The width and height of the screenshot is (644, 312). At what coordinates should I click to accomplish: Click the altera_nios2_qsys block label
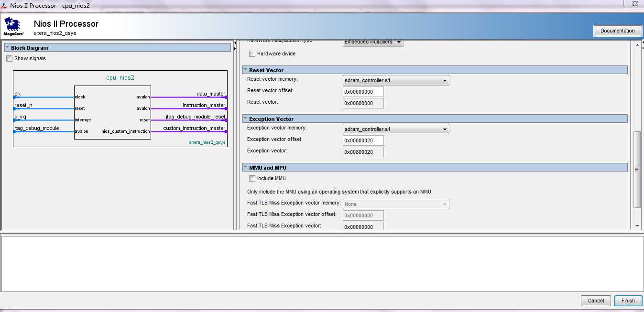(207, 142)
